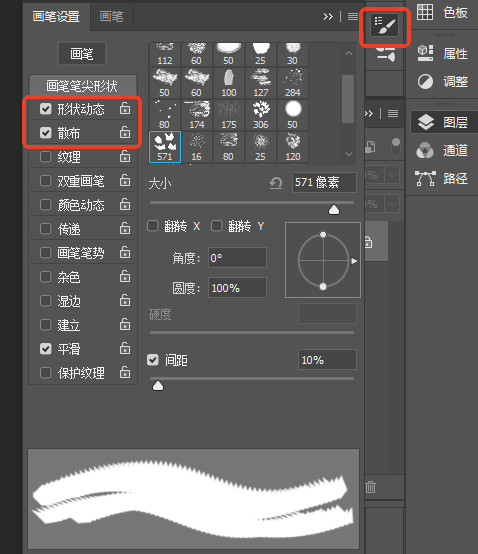
Task: Check the 翻转 X box
Action: point(153,226)
